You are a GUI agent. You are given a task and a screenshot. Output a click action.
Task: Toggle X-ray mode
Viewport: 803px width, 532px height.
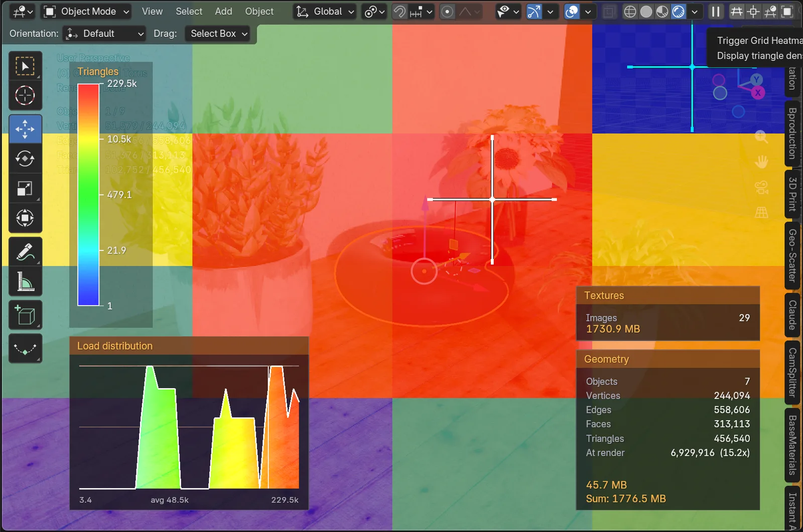(609, 12)
